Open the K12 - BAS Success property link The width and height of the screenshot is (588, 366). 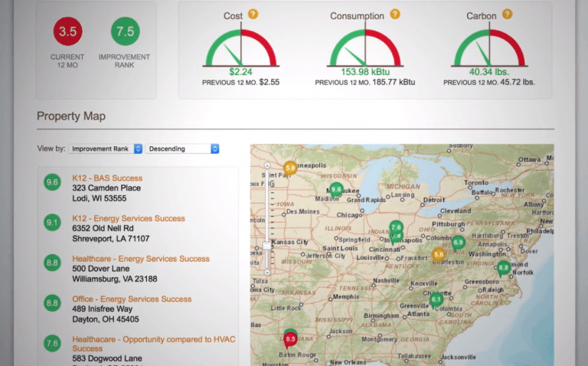pos(107,178)
